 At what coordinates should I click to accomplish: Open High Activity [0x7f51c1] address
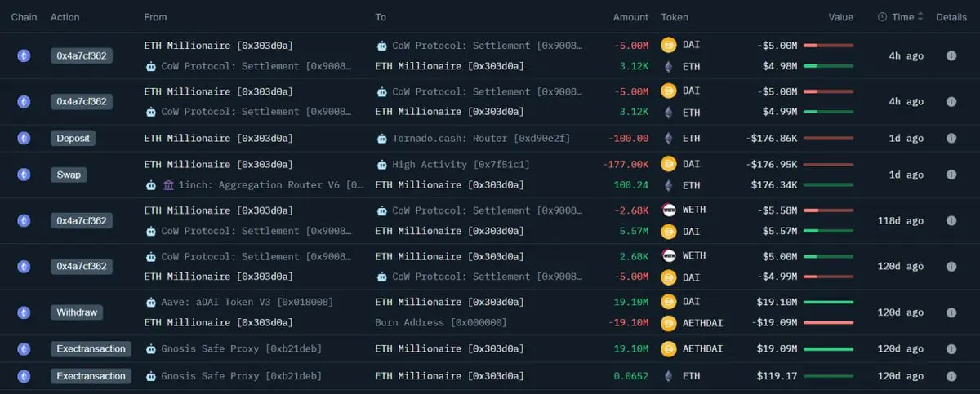pos(461,165)
